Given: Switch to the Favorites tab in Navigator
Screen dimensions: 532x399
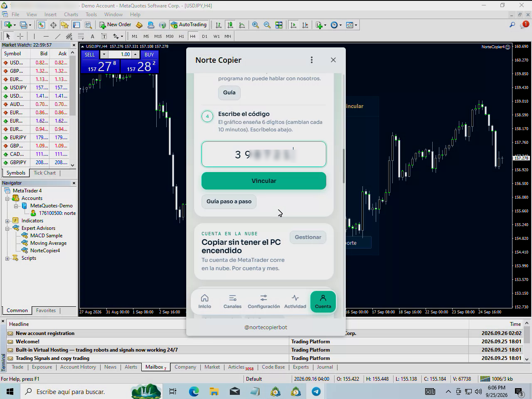Looking at the screenshot, I should (46, 310).
